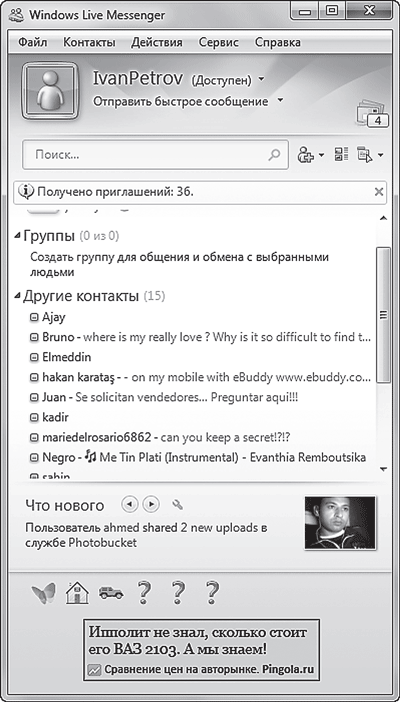Open the Получено приглашений: 36 notification
This screenshot has width=400, height=702.
(x=115, y=192)
